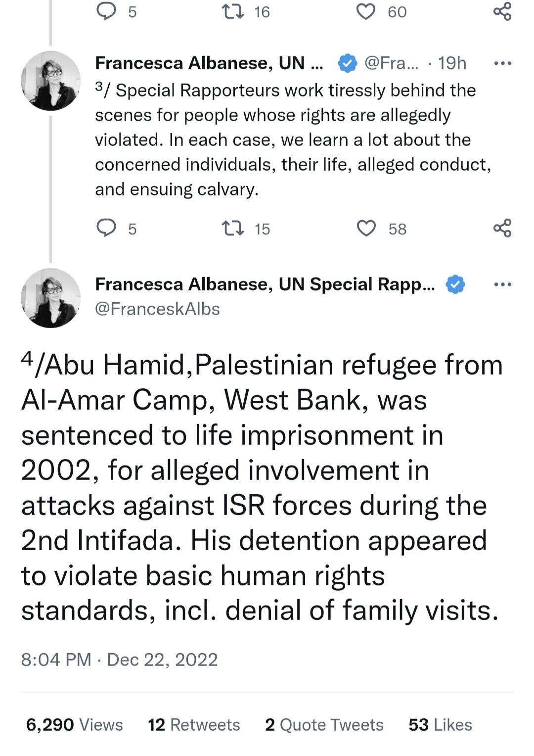
Task: View the 12 Retweets list
Action: tap(194, 725)
